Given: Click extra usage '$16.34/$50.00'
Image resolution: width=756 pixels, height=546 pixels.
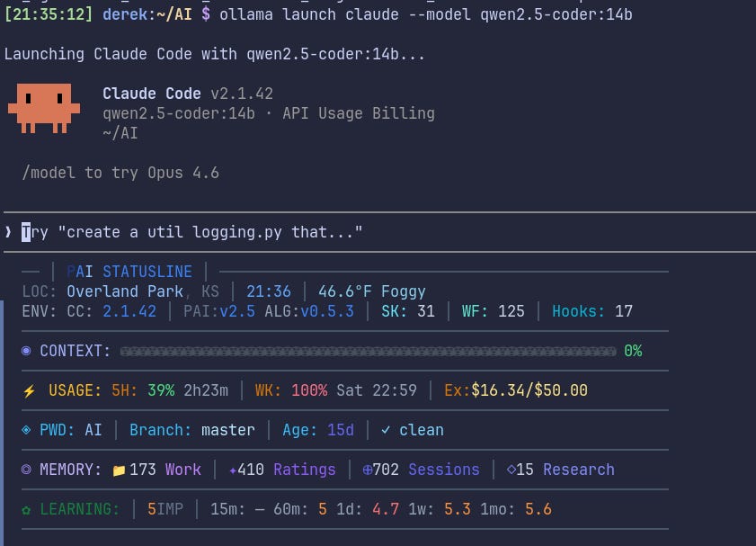Looking at the screenshot, I should [529, 390].
